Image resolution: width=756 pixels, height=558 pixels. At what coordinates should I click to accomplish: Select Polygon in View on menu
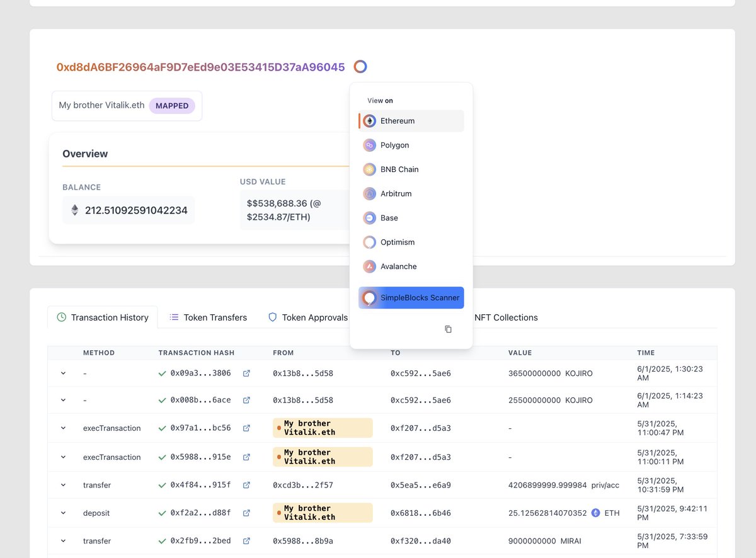click(x=411, y=145)
